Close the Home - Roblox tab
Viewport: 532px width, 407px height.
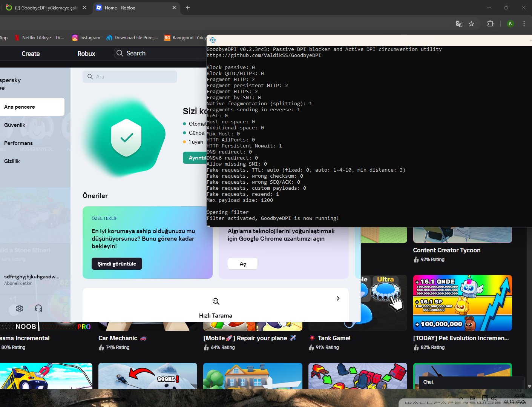click(174, 8)
